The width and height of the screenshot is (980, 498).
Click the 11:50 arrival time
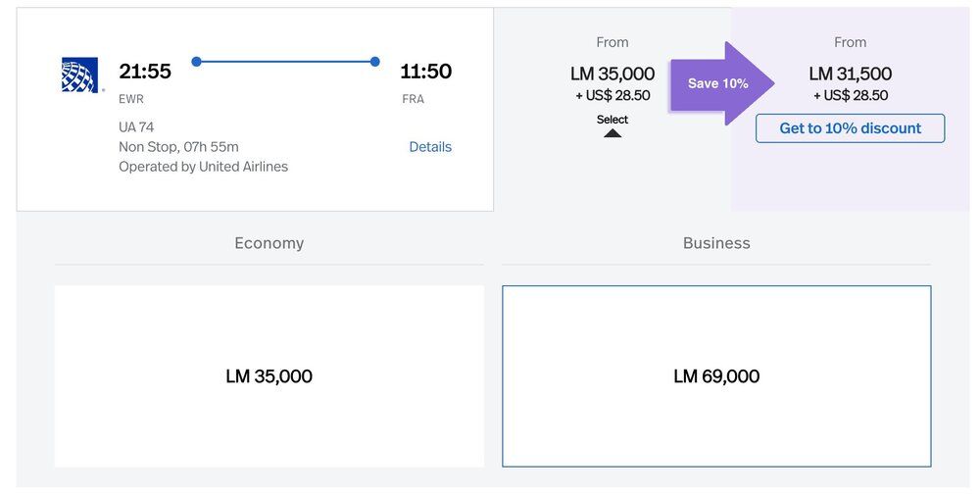click(x=425, y=72)
